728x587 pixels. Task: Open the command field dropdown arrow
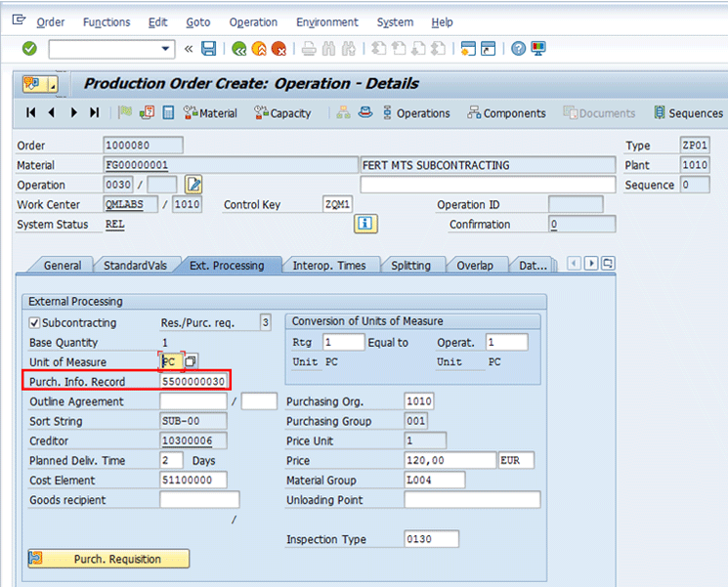click(165, 49)
